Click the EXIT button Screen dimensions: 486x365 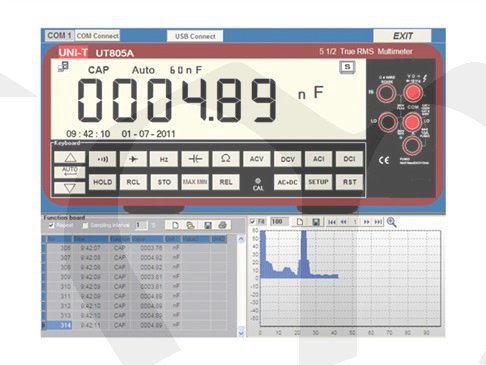[402, 36]
